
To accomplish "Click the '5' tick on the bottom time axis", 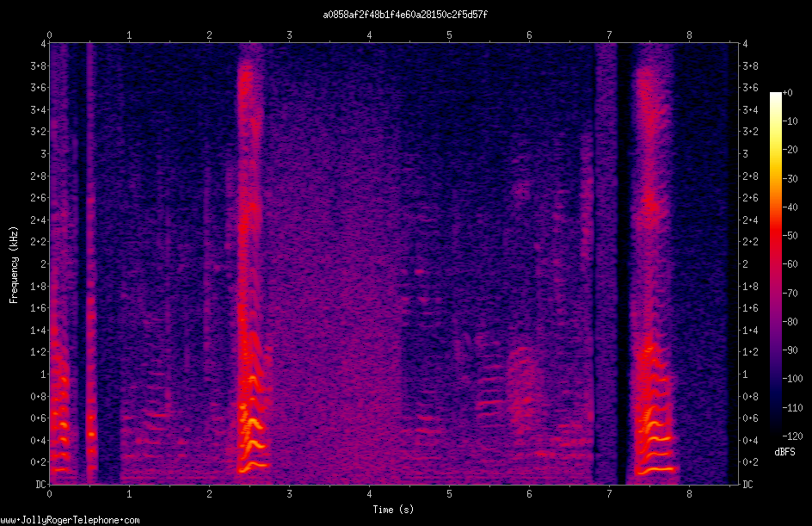I will pyautogui.click(x=450, y=494).
